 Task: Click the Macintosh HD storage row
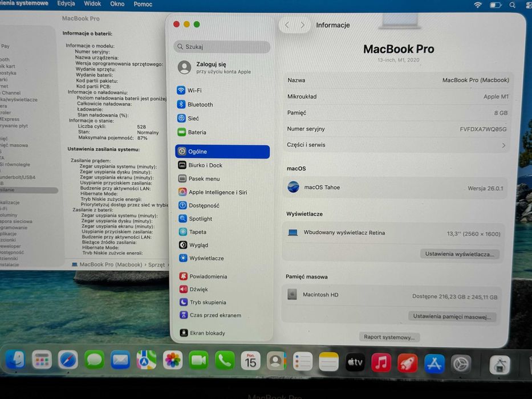click(x=392, y=295)
